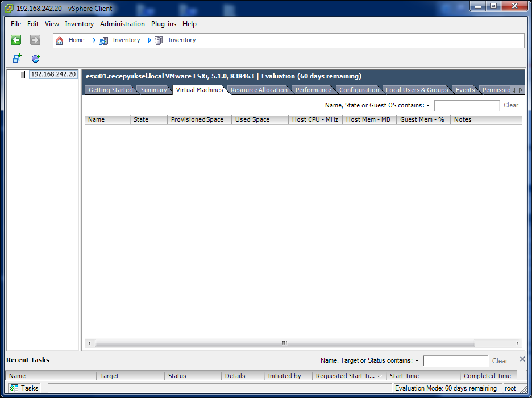Viewport: 532px width, 398px height.
Task: Switch to the Summary tab
Action: (x=153, y=90)
